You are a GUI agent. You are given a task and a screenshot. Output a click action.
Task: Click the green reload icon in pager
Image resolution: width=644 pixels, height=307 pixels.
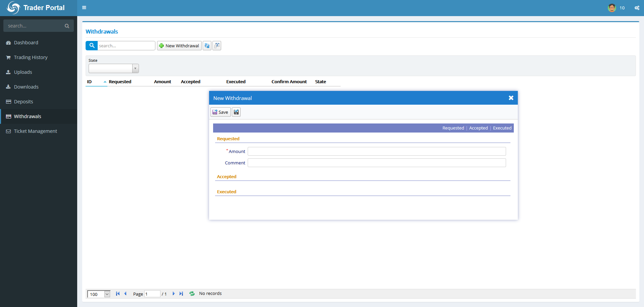click(x=192, y=294)
